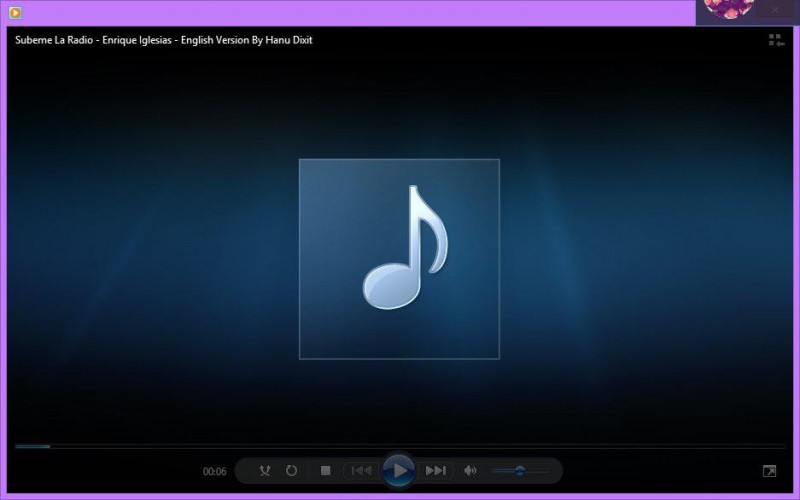
Task: Click the Windows Media Player title icon
Action: pyautogui.click(x=15, y=12)
